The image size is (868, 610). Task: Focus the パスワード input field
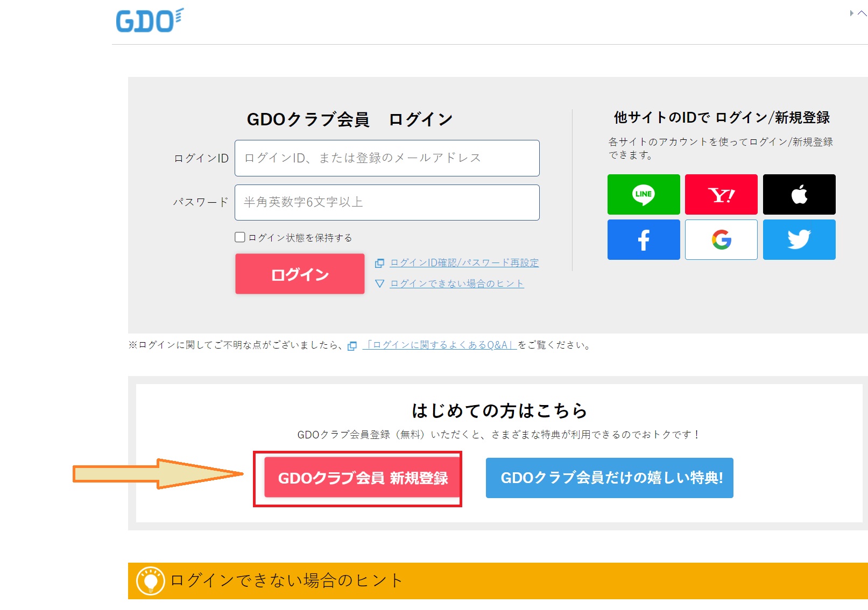coord(387,202)
